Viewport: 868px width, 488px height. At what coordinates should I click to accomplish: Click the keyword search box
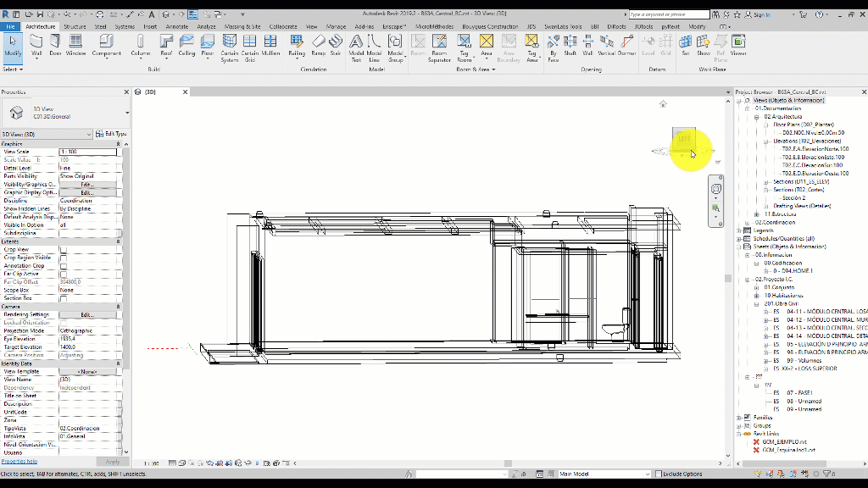pyautogui.click(x=669, y=14)
